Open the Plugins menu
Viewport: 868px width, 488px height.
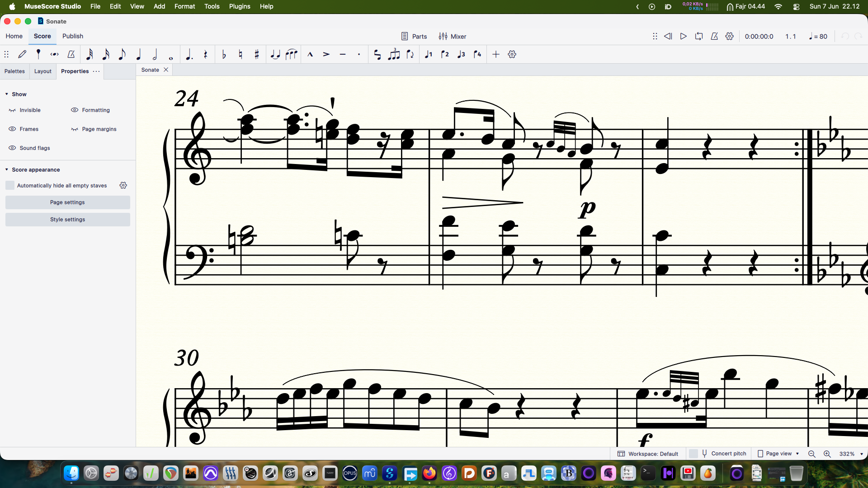point(240,6)
